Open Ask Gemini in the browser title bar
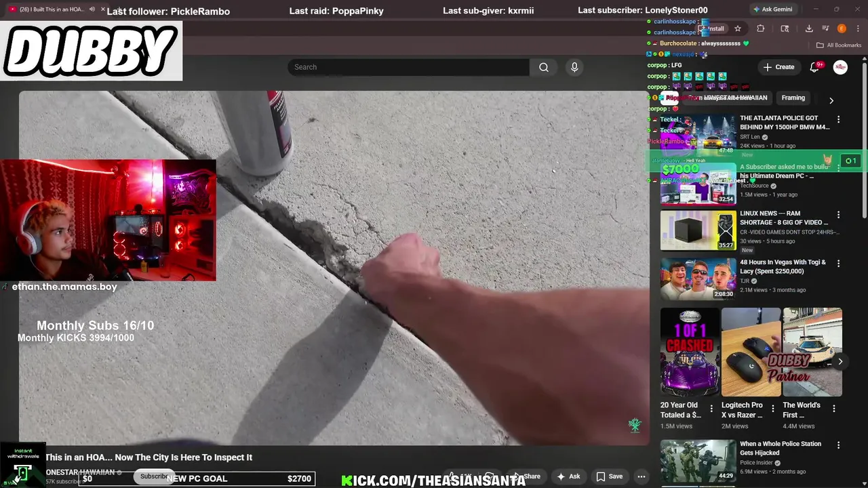 pyautogui.click(x=772, y=9)
